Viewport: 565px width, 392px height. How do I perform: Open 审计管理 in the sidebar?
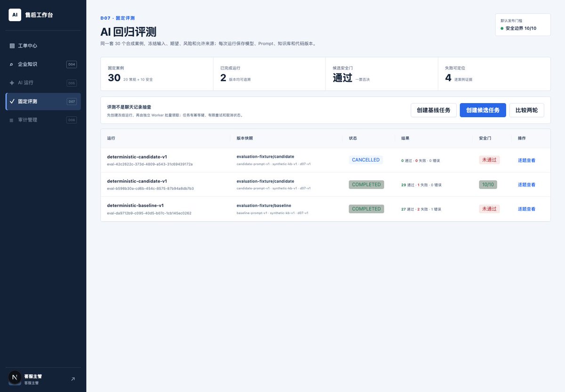43,120
